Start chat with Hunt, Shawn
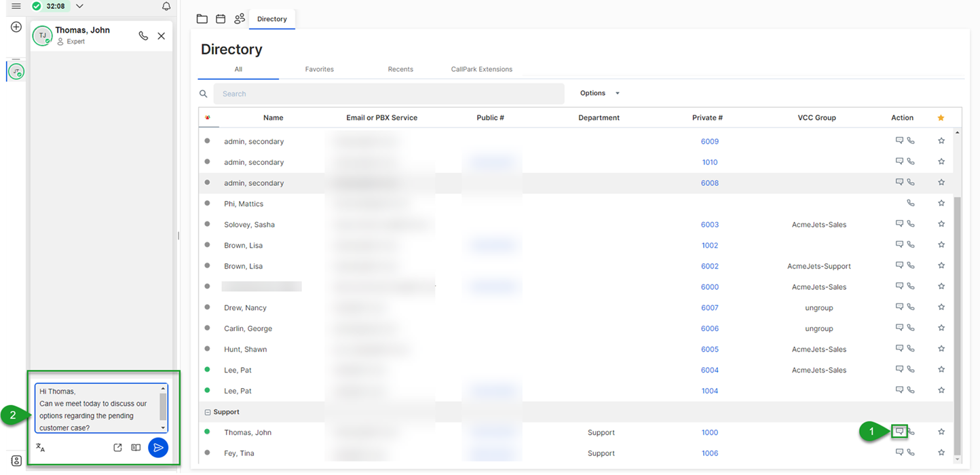 point(899,348)
